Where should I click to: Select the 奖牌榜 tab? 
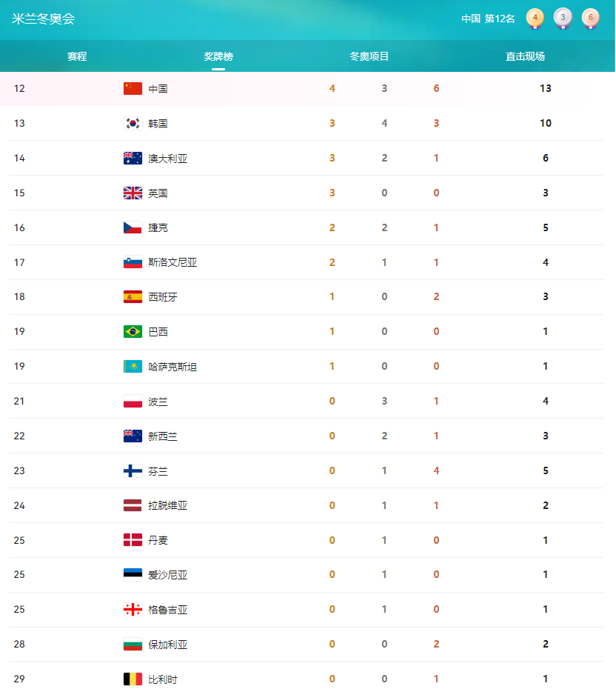[x=218, y=56]
